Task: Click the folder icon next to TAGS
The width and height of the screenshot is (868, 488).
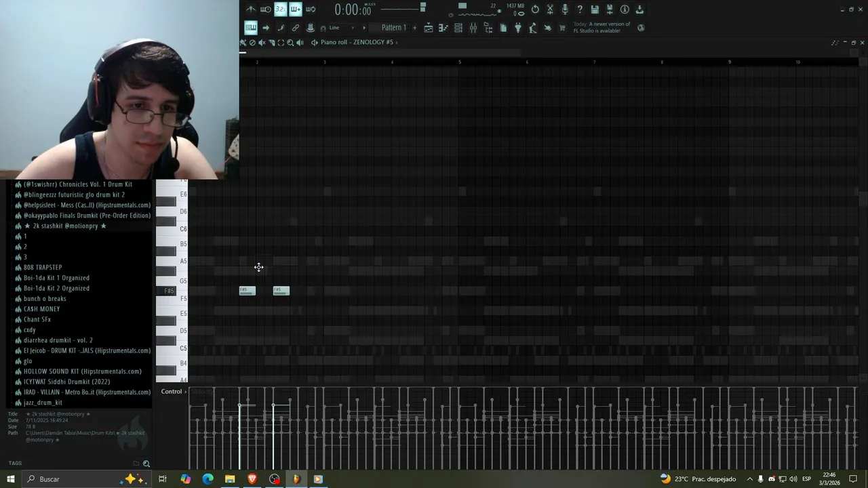Action: point(136,464)
